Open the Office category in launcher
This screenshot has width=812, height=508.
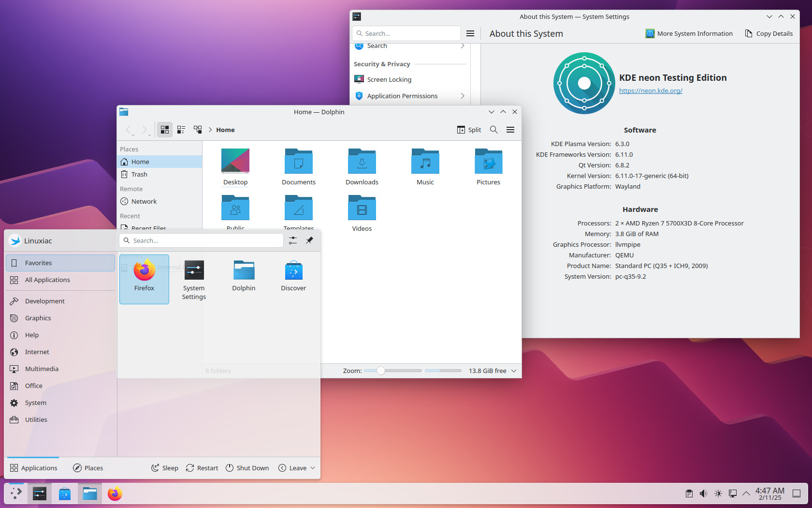coord(60,386)
